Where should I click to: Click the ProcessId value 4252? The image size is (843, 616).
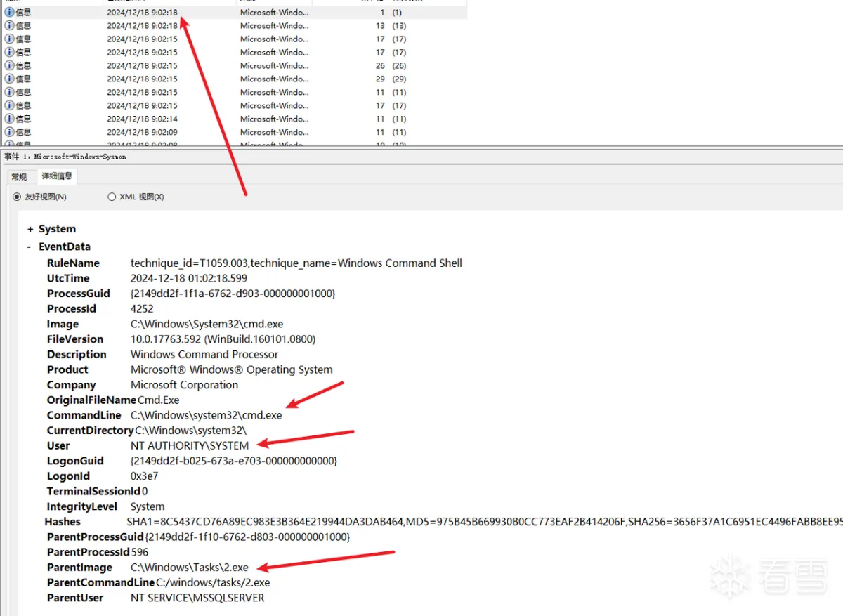coord(142,308)
